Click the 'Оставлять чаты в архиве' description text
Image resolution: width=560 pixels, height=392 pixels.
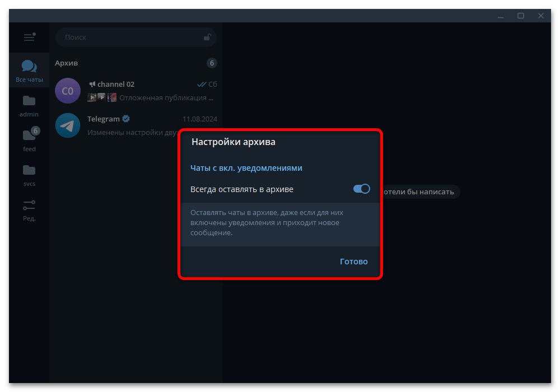coord(267,222)
